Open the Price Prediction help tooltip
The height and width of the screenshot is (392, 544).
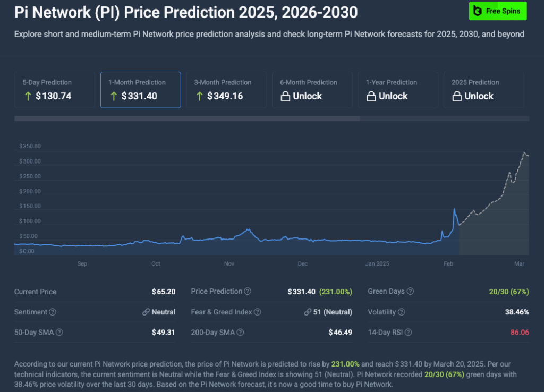(x=248, y=291)
